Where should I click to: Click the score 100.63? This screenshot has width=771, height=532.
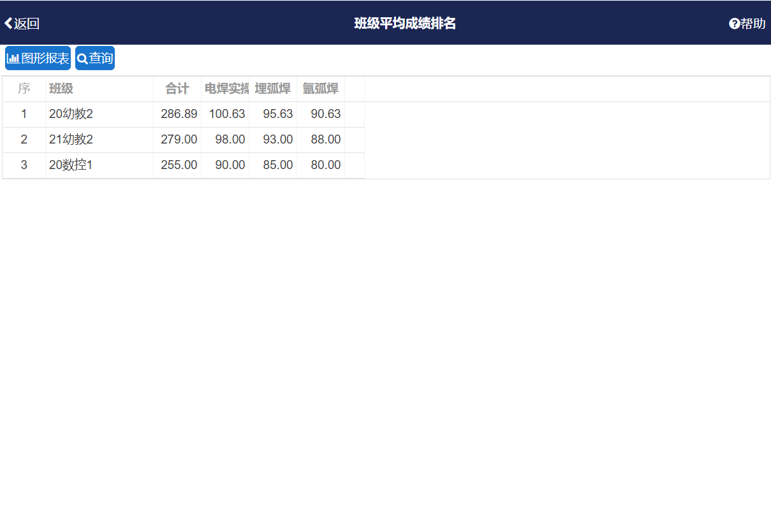point(225,114)
